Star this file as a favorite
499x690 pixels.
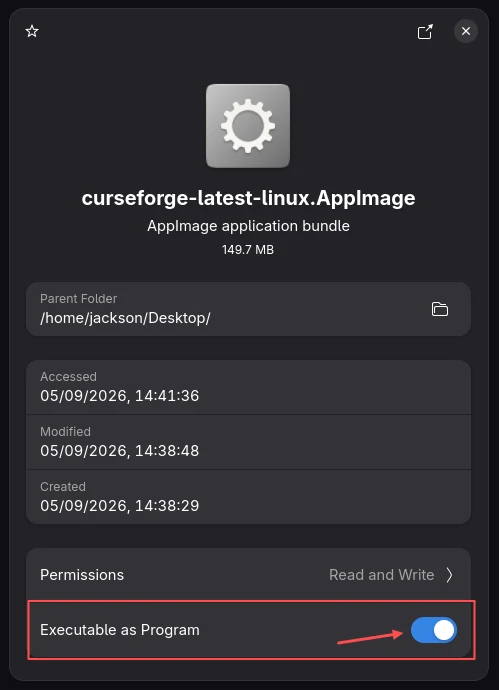coord(32,31)
